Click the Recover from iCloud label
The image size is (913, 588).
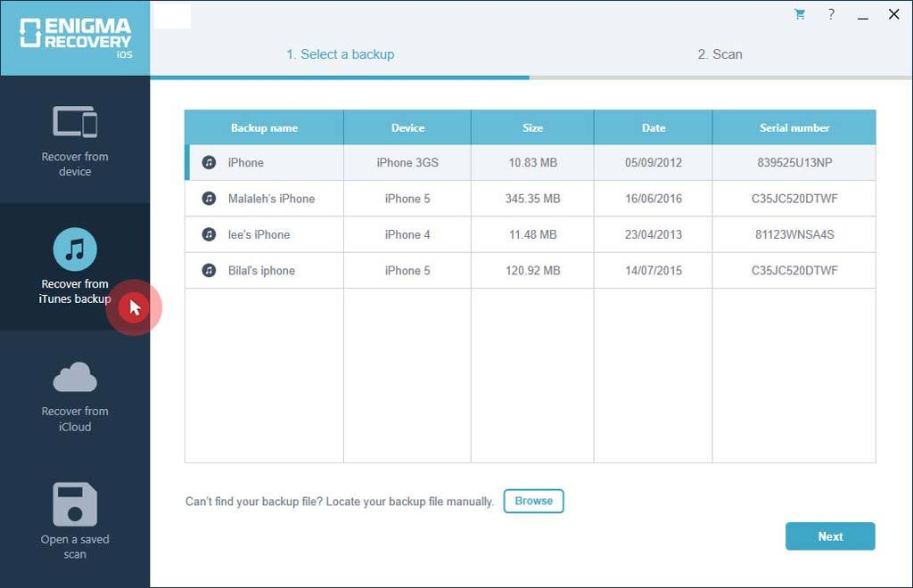[75, 419]
